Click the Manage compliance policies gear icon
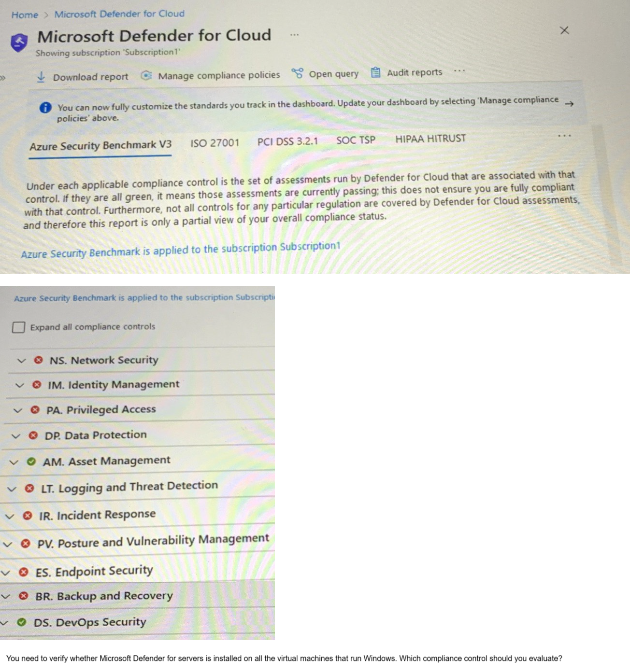The width and height of the screenshot is (630, 672). click(146, 76)
